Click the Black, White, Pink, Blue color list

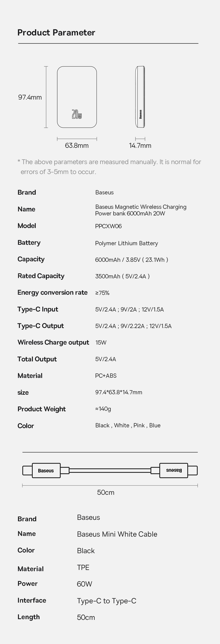pos(128,425)
